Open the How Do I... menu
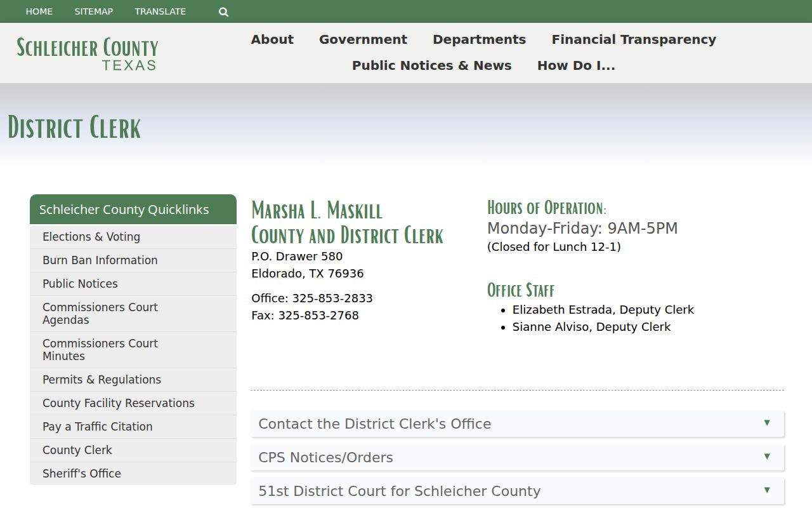 tap(576, 65)
